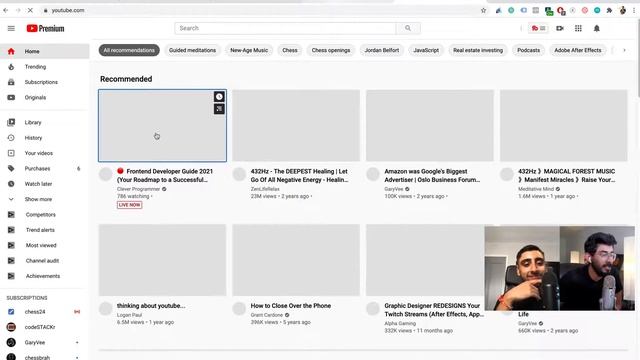This screenshot has width=640, height=360.
Task: Click Add to queue icon on first thumbnail
Action: pyautogui.click(x=219, y=109)
